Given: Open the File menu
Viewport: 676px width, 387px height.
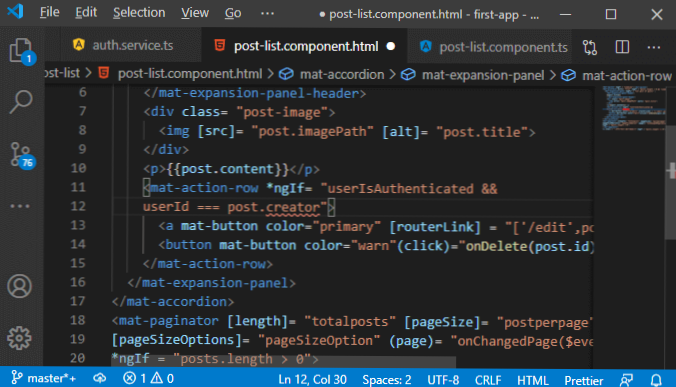Looking at the screenshot, I should point(50,12).
